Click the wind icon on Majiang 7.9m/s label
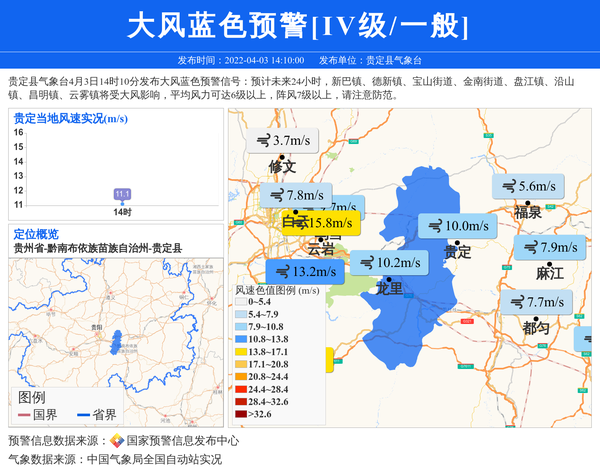This screenshot has width=600, height=471. (530, 247)
